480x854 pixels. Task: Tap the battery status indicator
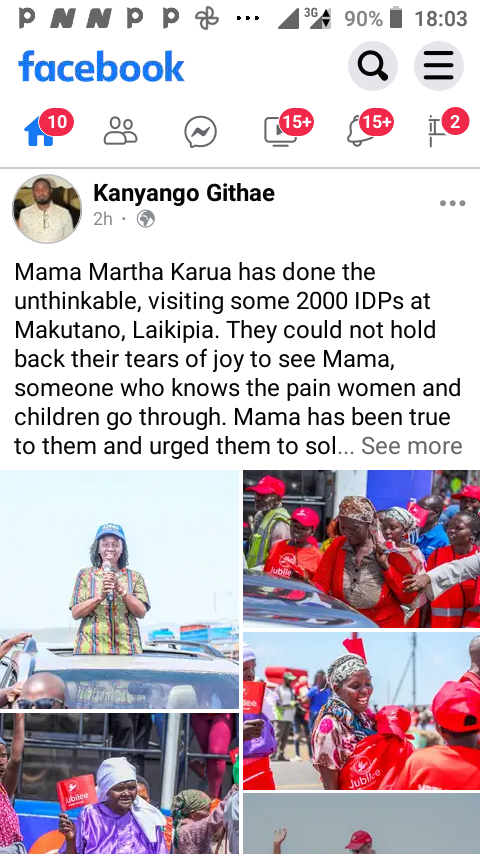396,18
